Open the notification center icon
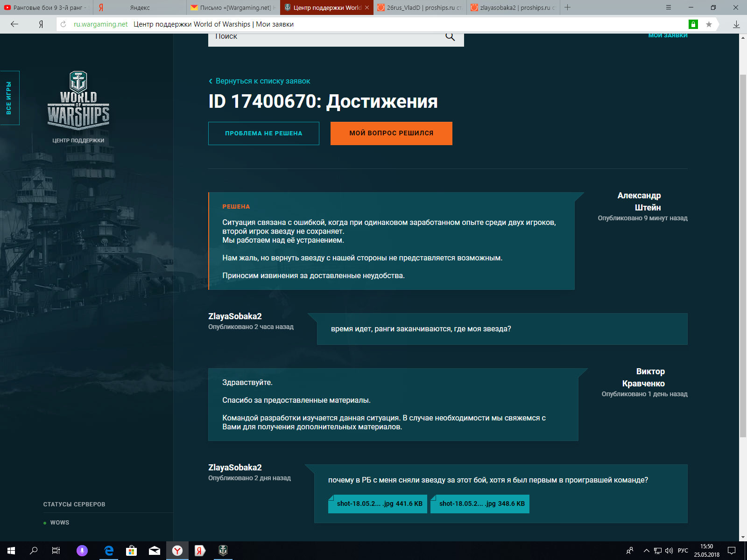747x560 pixels. [x=732, y=551]
